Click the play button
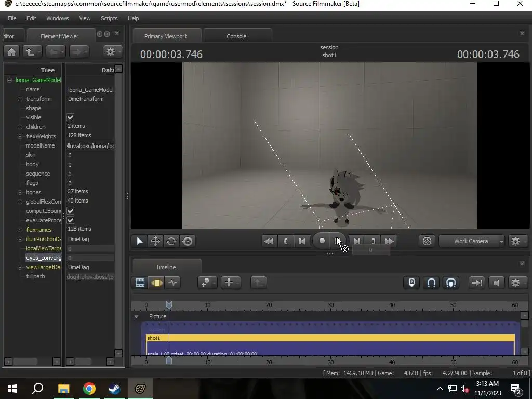 (338, 241)
